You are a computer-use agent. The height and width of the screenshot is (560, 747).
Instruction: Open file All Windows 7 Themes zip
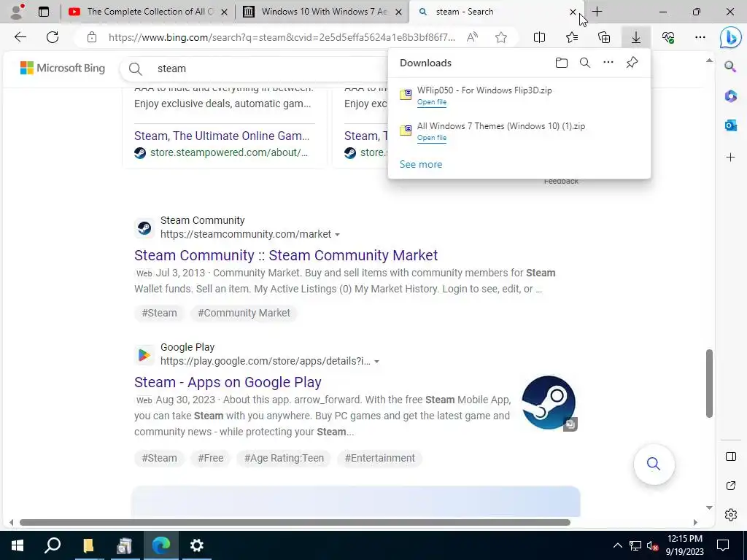pos(432,138)
